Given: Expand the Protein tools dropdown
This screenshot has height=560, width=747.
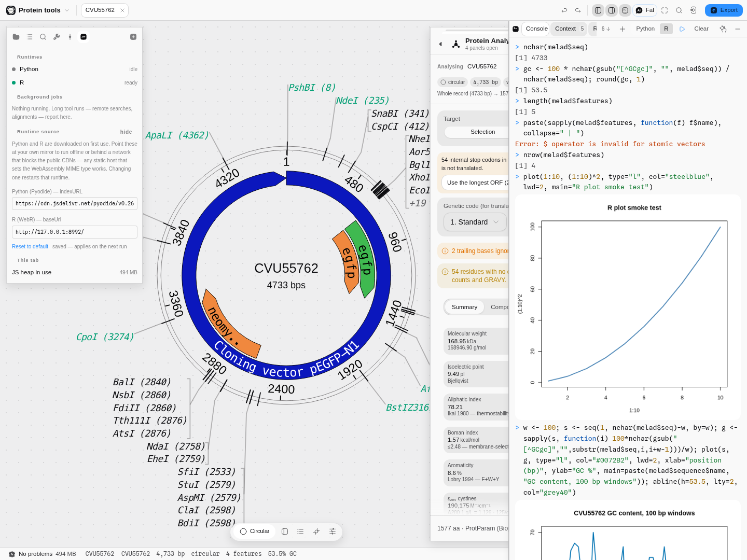Looking at the screenshot, I should [x=38, y=10].
